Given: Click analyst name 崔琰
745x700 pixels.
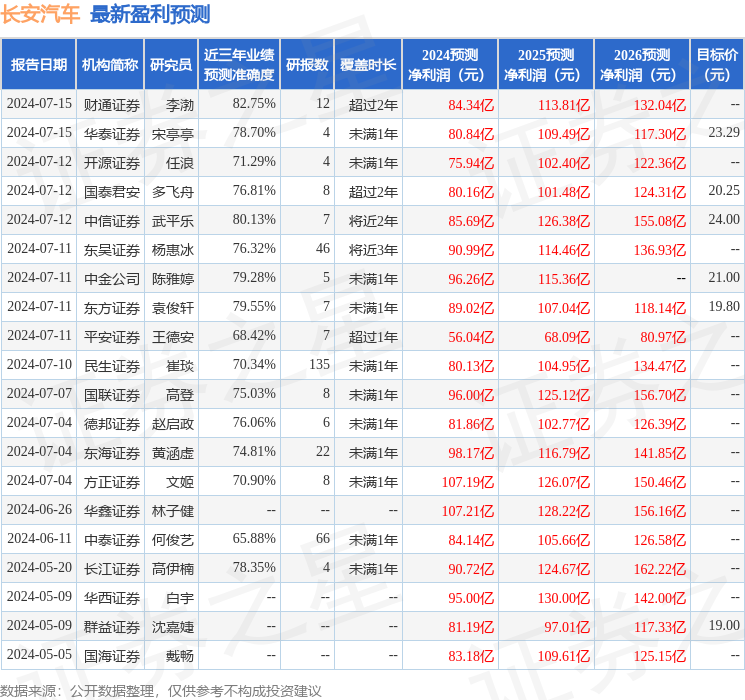Looking at the screenshot, I should [180, 366].
